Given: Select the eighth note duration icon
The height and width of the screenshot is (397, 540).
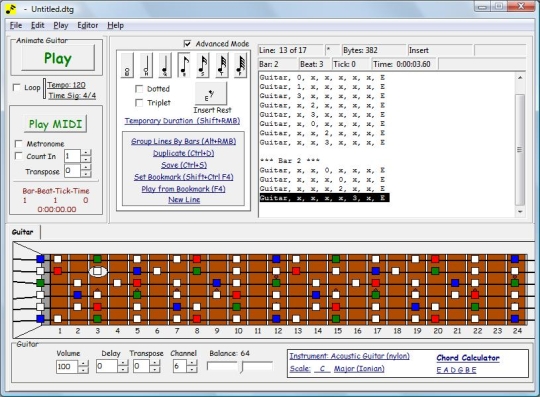Looking at the screenshot, I should [x=184, y=65].
